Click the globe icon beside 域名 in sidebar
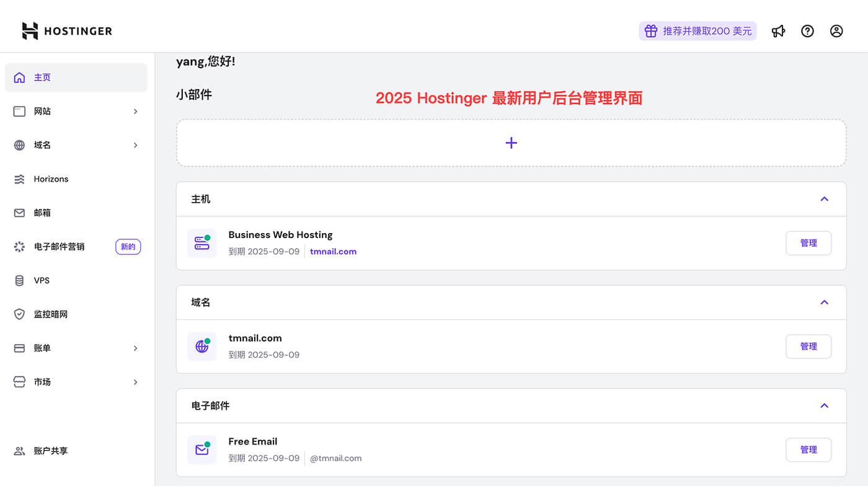 click(20, 145)
